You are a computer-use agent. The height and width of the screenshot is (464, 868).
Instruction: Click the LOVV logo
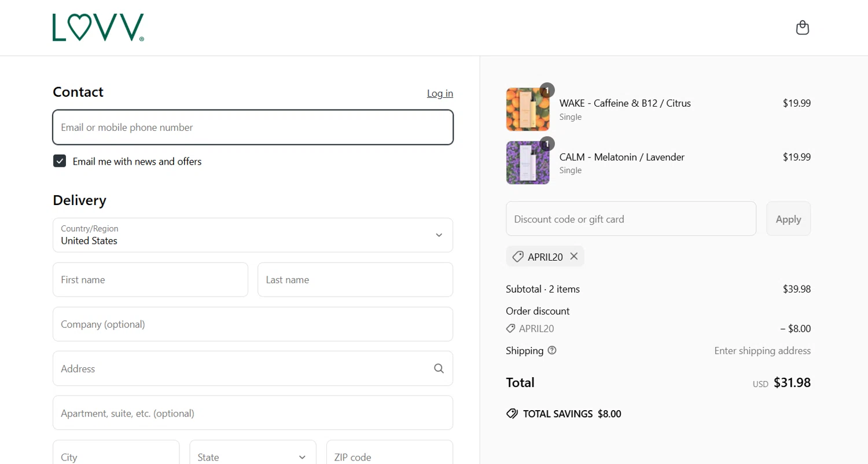coord(98,28)
